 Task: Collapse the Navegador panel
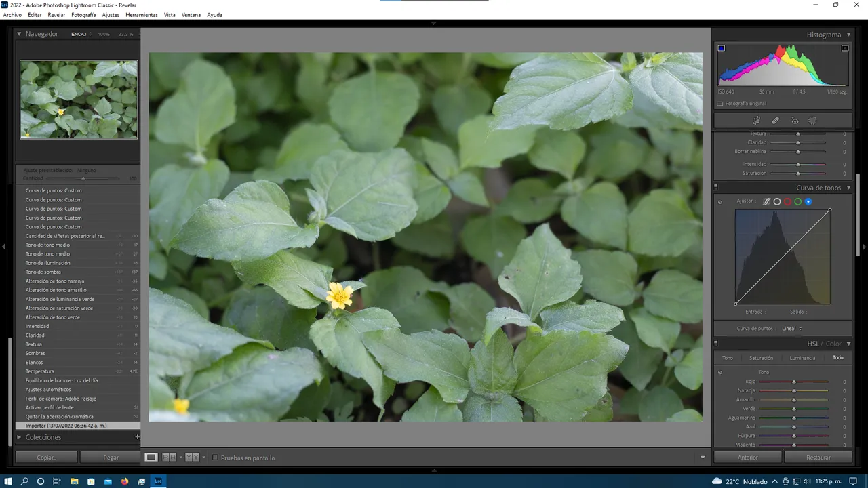tap(19, 34)
